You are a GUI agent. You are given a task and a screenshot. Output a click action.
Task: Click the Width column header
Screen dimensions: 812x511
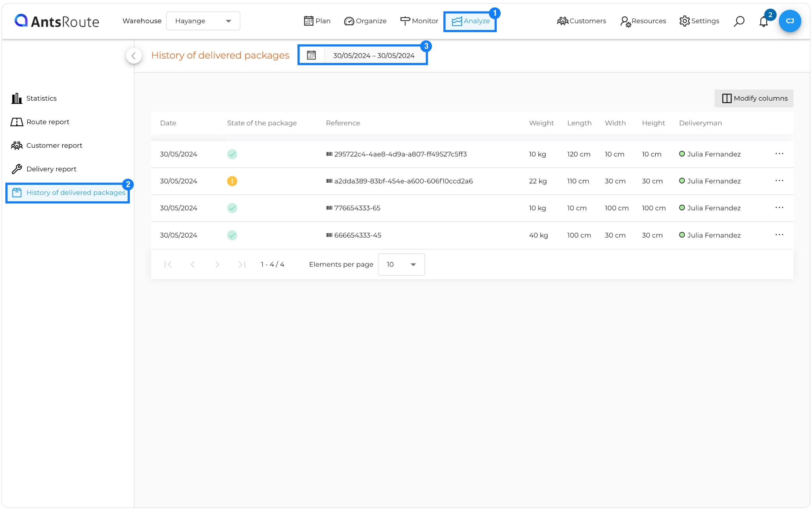(615, 123)
